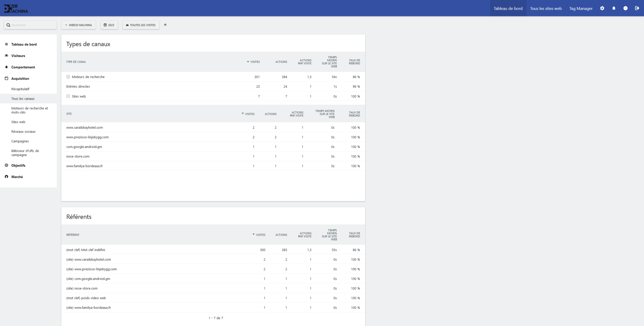Click the Objectifs target icon

coord(6,165)
